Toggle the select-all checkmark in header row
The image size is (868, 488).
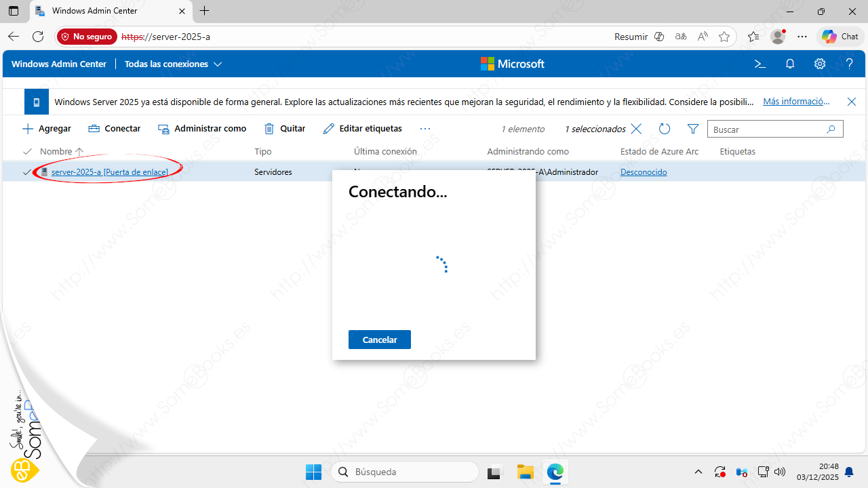[x=27, y=151]
